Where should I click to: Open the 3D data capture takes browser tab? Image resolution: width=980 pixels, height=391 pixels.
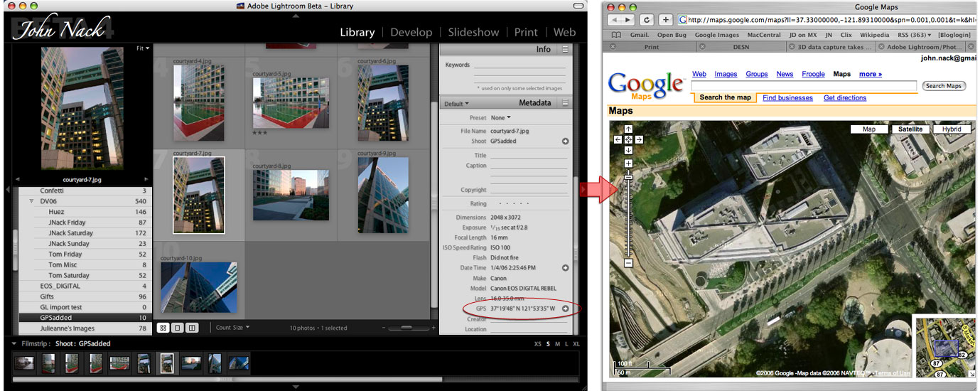[x=829, y=47]
